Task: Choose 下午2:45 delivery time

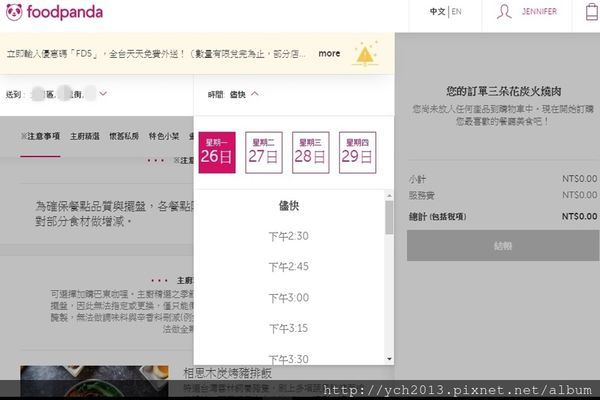Action: 289,267
